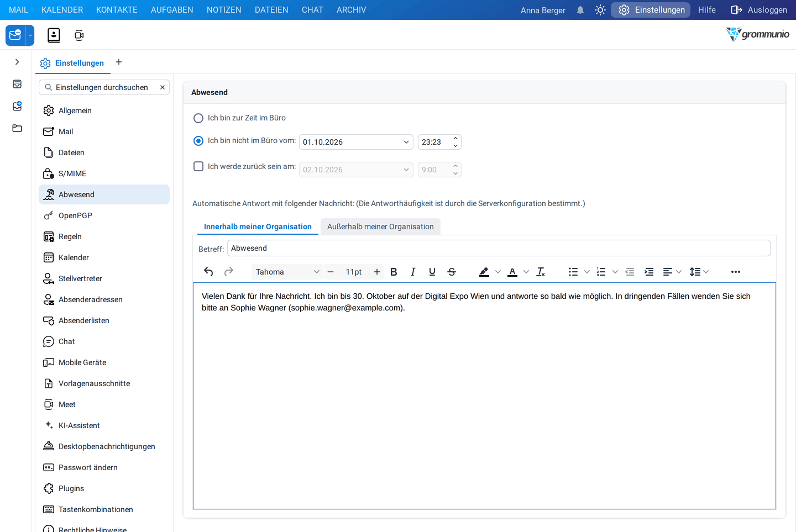796x532 pixels.
Task: Increase the font size with the plus
Action: (377, 272)
